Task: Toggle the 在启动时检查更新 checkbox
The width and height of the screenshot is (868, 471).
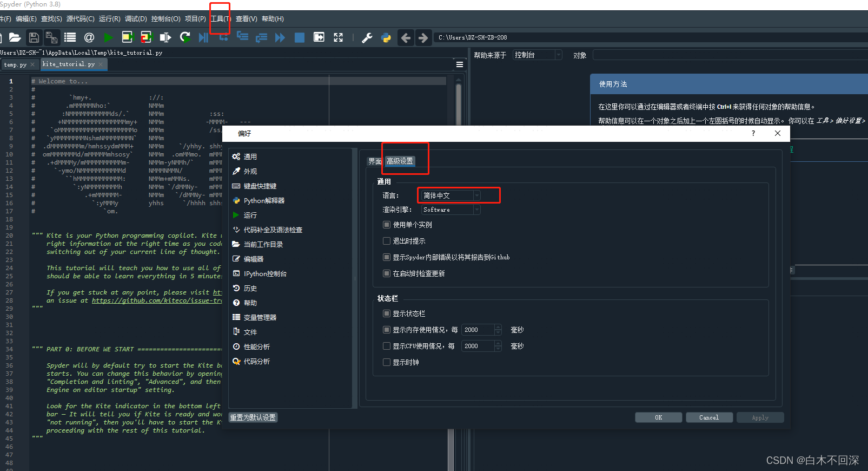Action: tap(387, 273)
